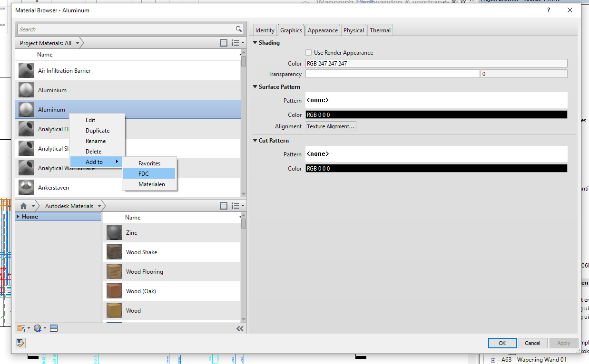Collapse the Surface Pattern section
The height and width of the screenshot is (364, 589).
click(x=255, y=86)
